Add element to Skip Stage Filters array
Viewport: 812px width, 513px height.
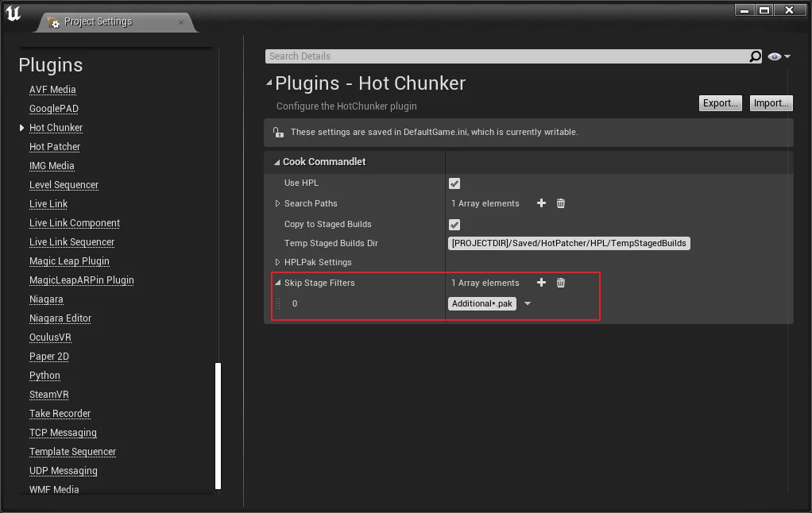point(541,283)
